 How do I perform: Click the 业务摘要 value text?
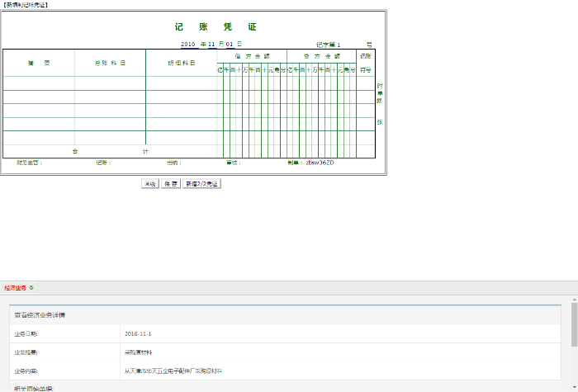coord(138,352)
